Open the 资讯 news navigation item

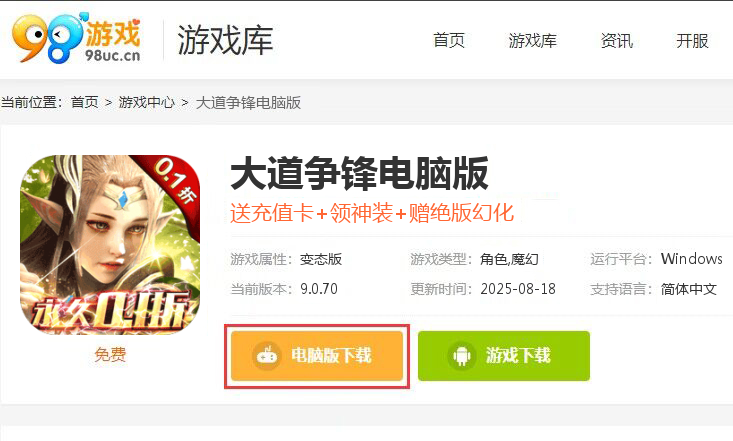(617, 41)
